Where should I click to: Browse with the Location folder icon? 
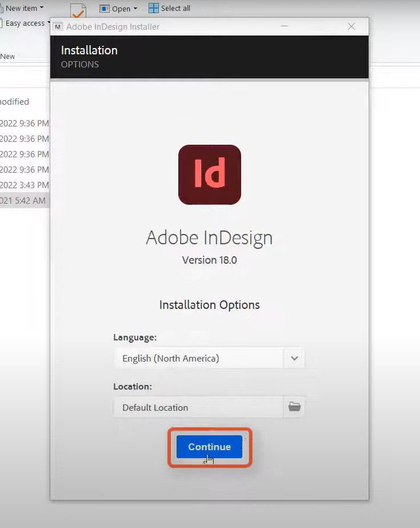[x=294, y=407]
